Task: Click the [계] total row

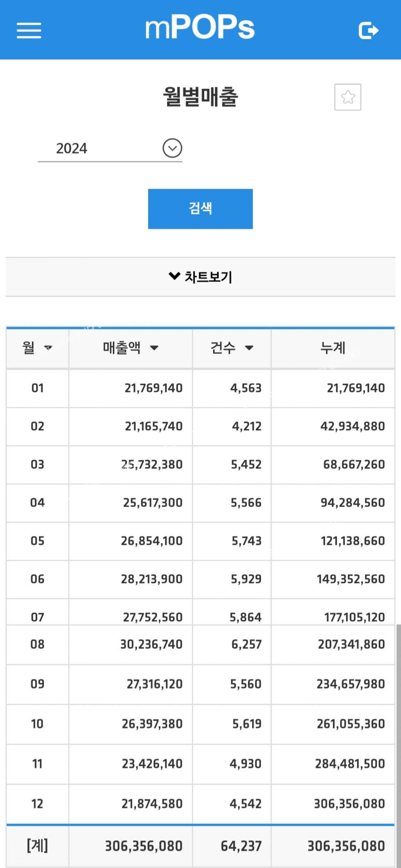Action: 37,846
